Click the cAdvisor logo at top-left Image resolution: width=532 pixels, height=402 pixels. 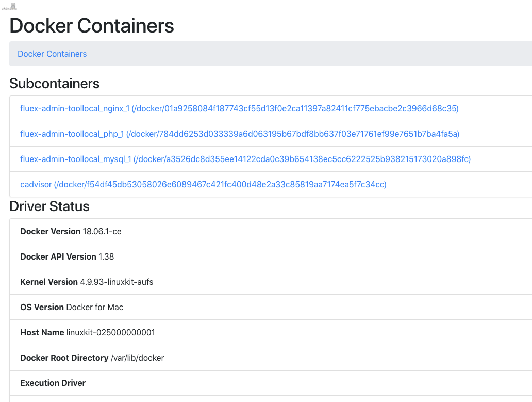click(x=9, y=6)
